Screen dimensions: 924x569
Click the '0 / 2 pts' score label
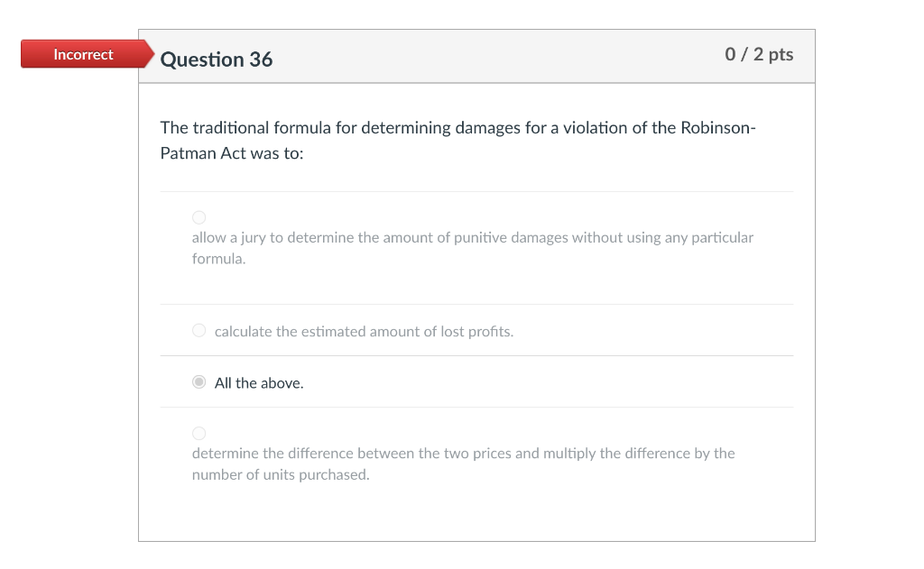pos(761,54)
